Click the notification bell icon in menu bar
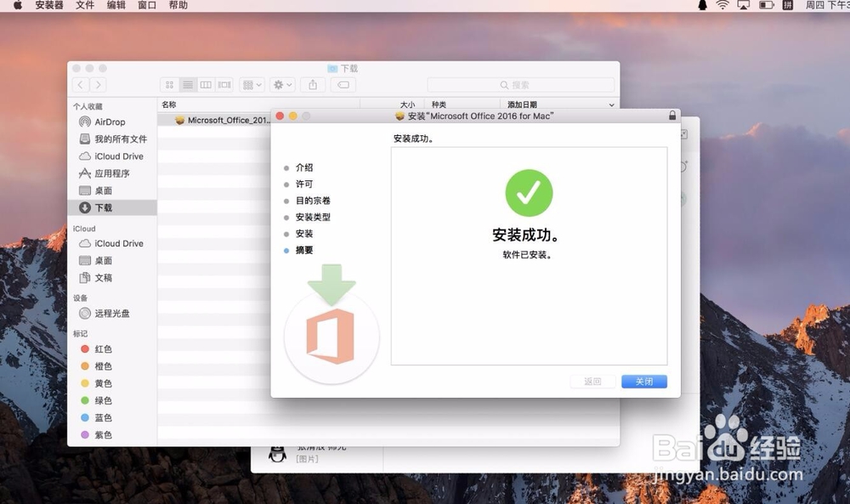This screenshot has height=504, width=850. tap(703, 5)
